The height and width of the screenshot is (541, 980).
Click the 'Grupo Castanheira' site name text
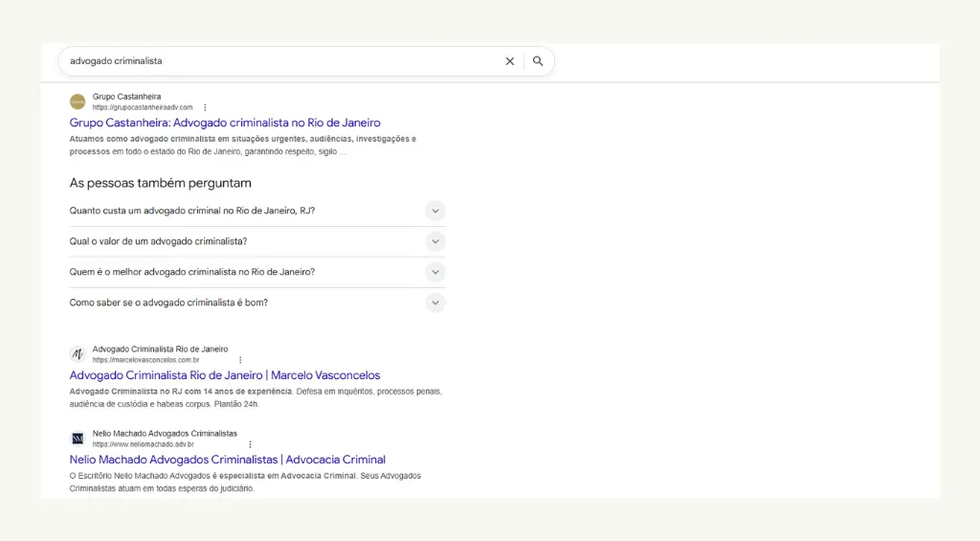pyautogui.click(x=127, y=97)
